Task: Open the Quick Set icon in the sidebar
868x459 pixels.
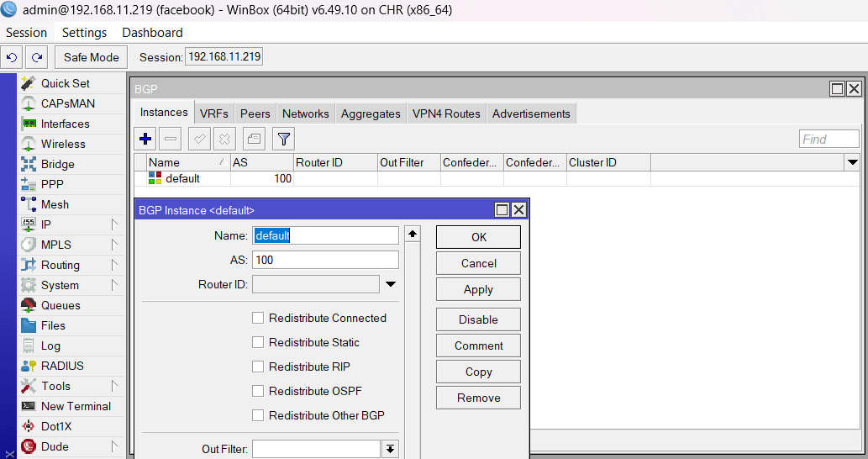Action: click(29, 83)
